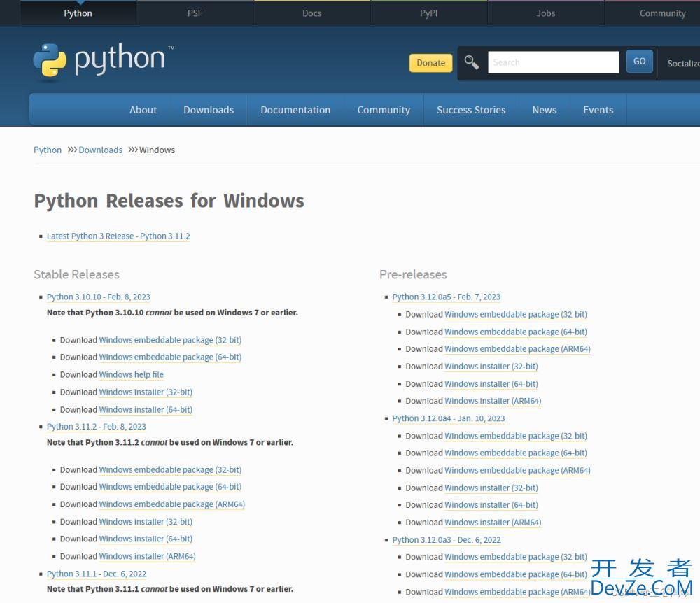Open Python 3.12.0a4 - Jan. 10, 2023 link
Screen dimensions: 700x603
click(449, 418)
